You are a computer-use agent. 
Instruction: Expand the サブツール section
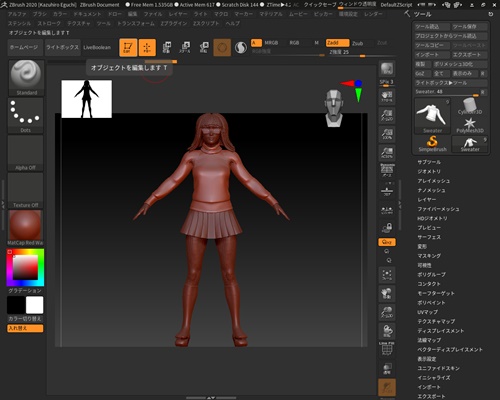(x=429, y=162)
